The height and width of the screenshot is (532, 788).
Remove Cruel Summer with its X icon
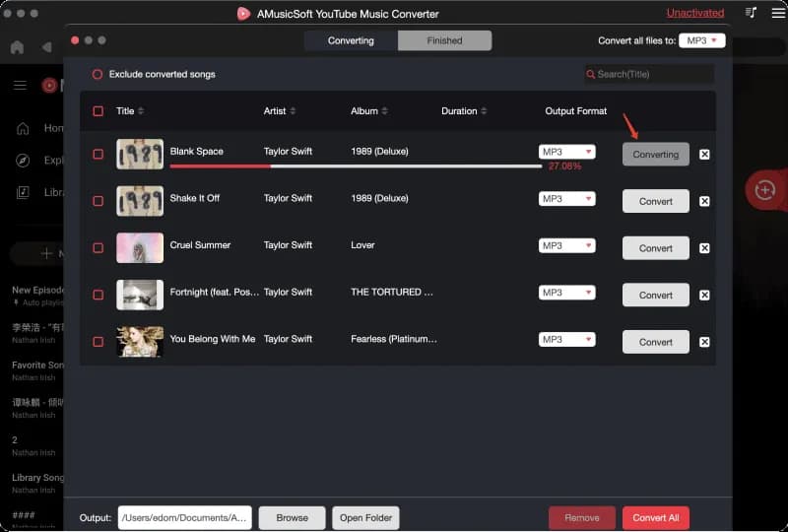click(x=704, y=248)
